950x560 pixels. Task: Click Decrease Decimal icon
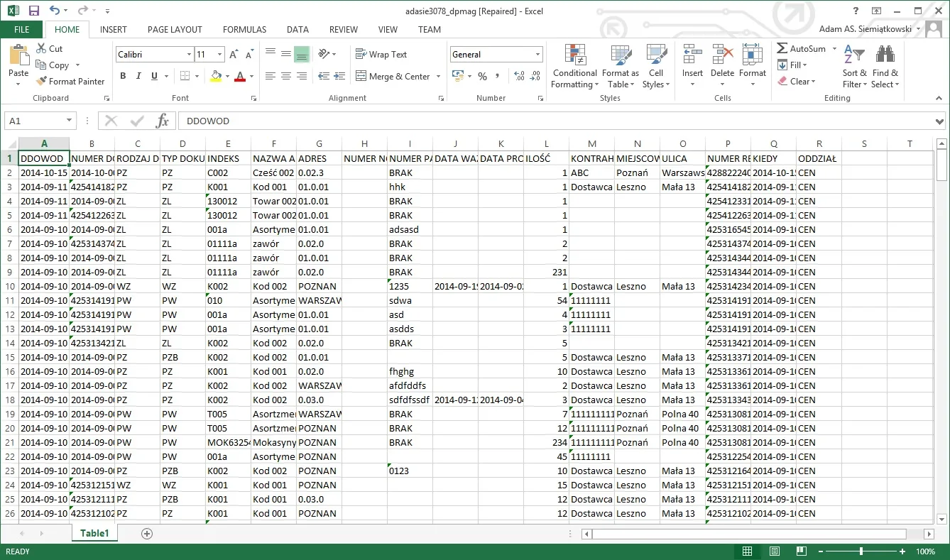point(535,76)
